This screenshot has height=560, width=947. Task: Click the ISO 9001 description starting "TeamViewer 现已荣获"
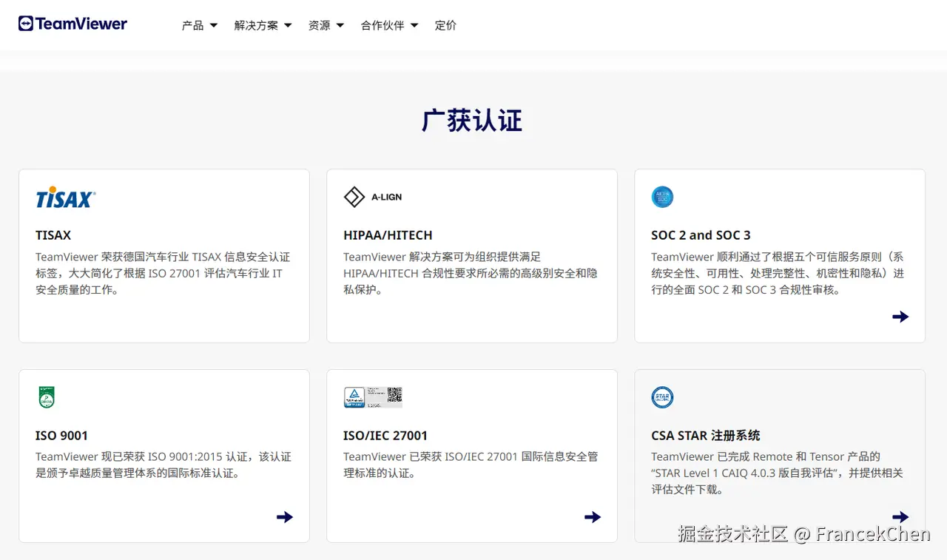164,465
